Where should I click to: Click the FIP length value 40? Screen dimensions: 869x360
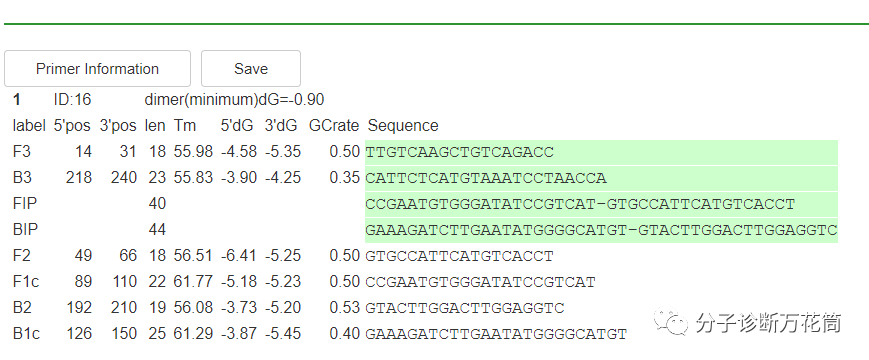(x=157, y=204)
